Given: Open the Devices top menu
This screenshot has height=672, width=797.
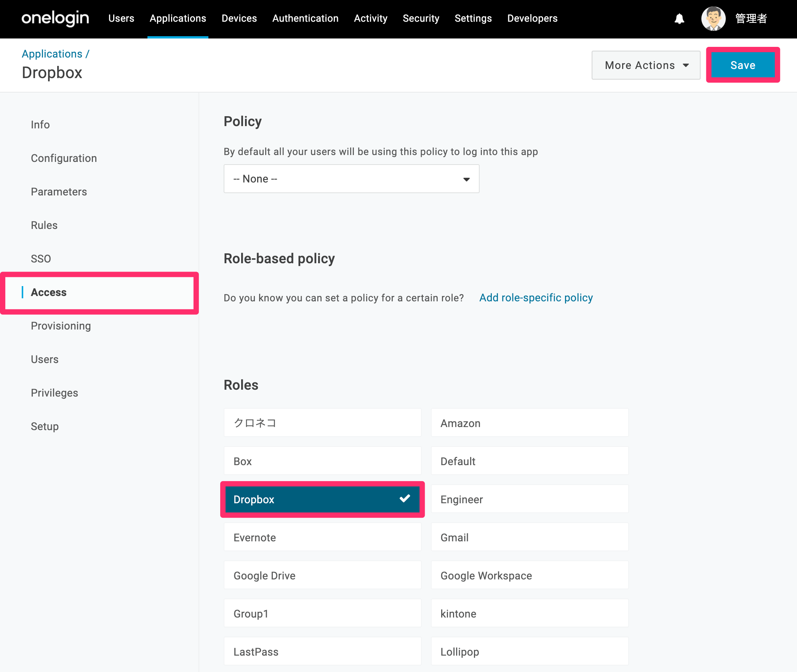Looking at the screenshot, I should point(239,18).
